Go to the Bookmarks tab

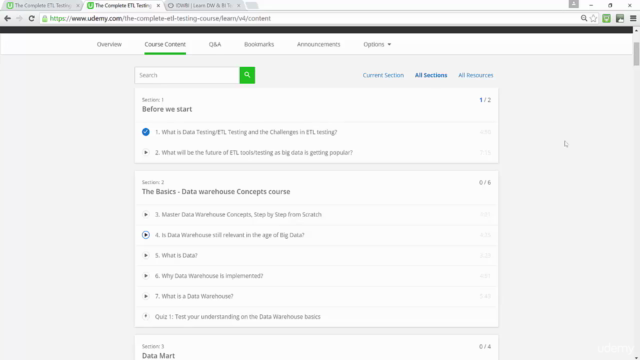259,44
